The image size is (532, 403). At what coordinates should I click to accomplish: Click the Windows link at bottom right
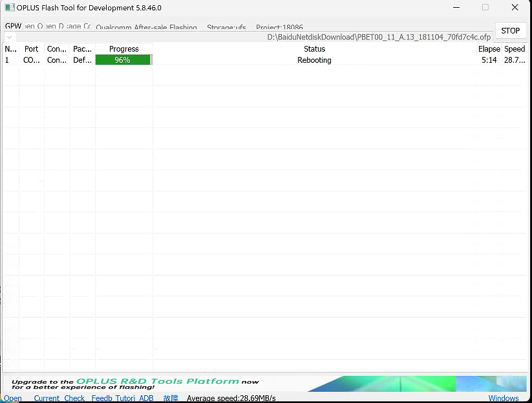(504, 398)
